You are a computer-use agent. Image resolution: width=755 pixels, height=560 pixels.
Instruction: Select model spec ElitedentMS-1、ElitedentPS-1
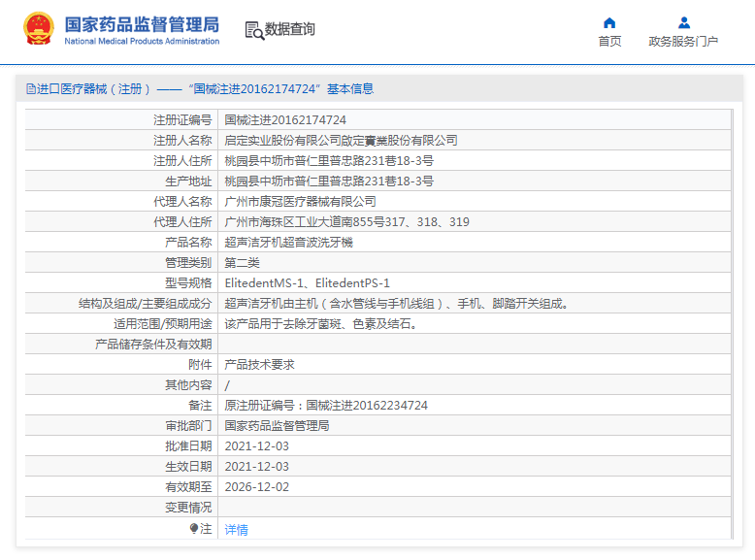pos(308,283)
